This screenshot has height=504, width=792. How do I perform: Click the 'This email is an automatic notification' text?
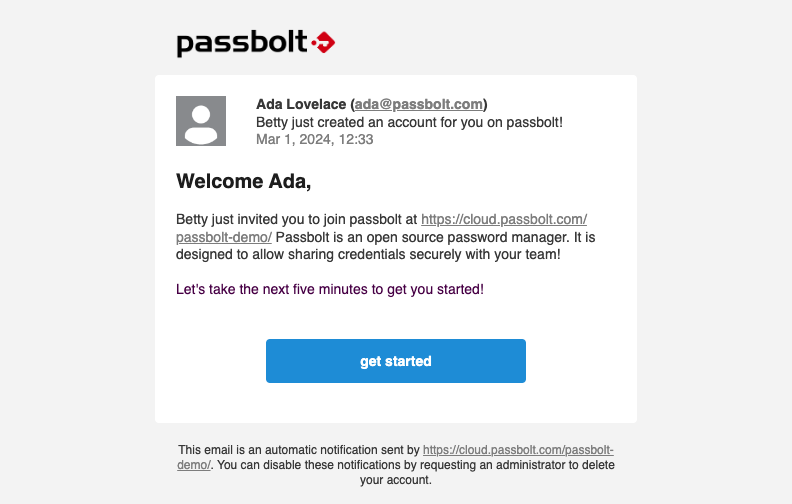click(x=299, y=451)
